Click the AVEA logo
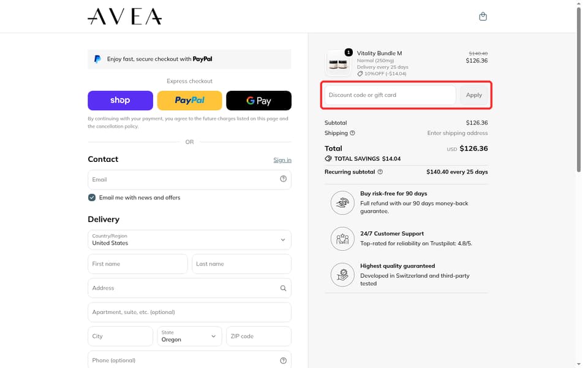 pos(124,17)
